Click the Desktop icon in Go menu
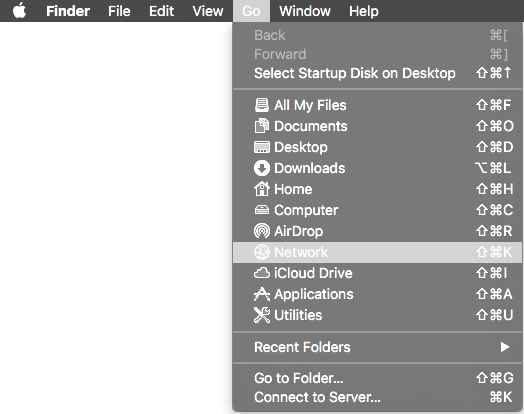The image size is (524, 414). [262, 147]
